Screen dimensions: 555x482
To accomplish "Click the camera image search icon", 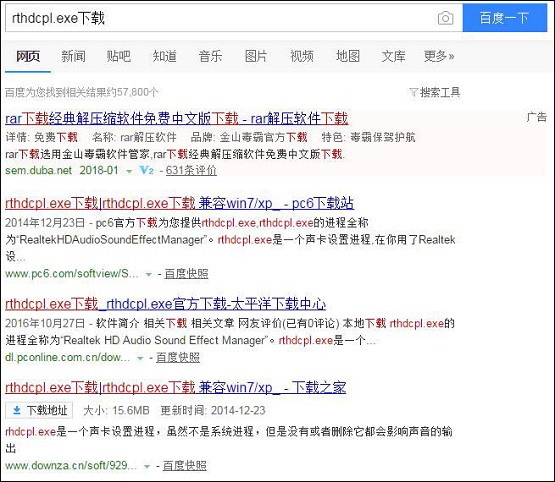I will (x=445, y=18).
